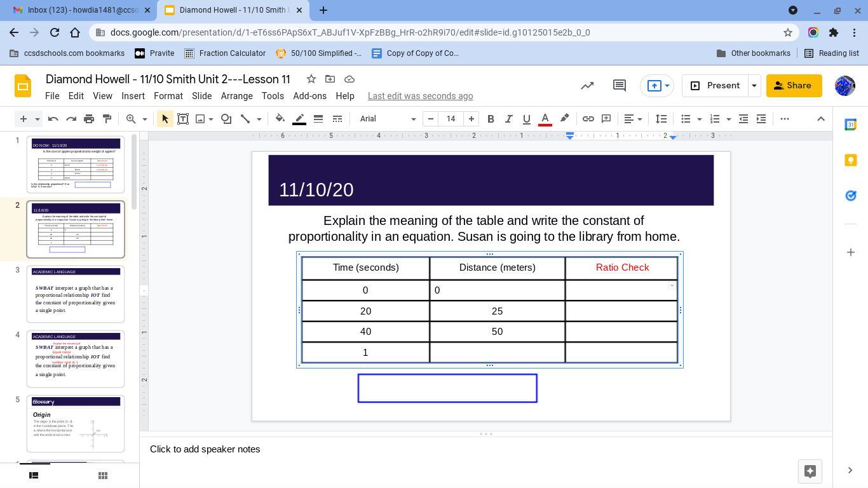Open the Fill color bucket
Image resolution: width=868 pixels, height=488 pixels.
[280, 119]
